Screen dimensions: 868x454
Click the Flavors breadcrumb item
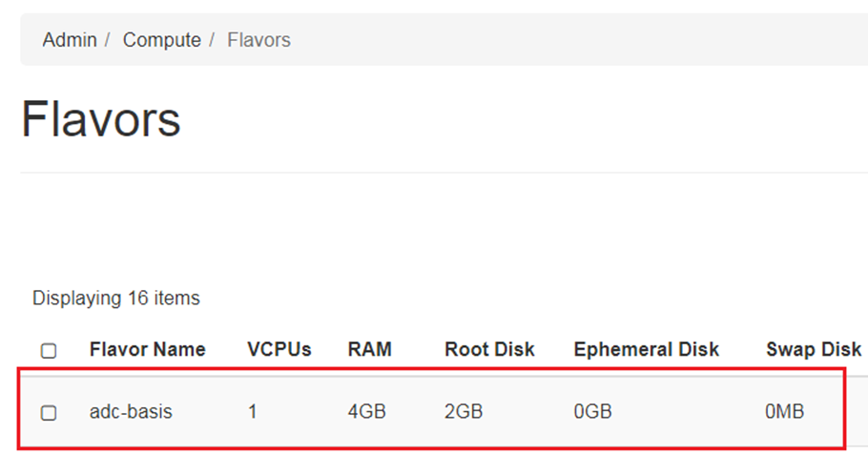coord(258,40)
